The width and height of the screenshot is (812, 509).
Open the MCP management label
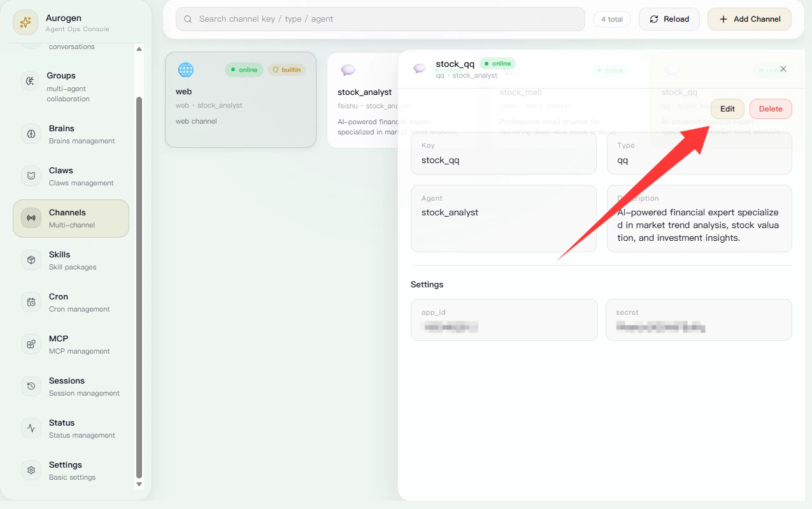pyautogui.click(x=80, y=351)
